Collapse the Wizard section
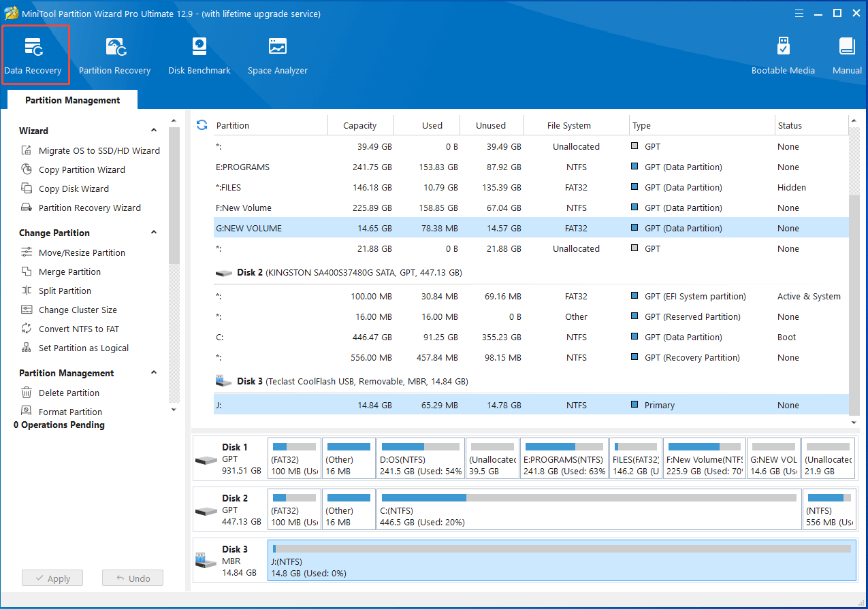This screenshot has height=609, width=868. (x=154, y=131)
